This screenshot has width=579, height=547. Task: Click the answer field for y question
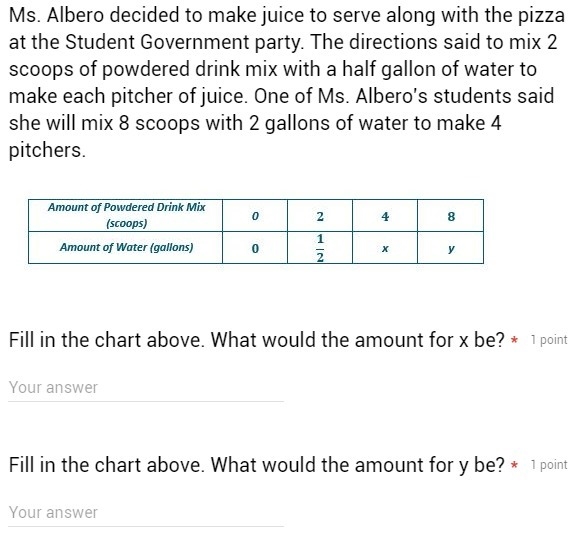pyautogui.click(x=146, y=513)
